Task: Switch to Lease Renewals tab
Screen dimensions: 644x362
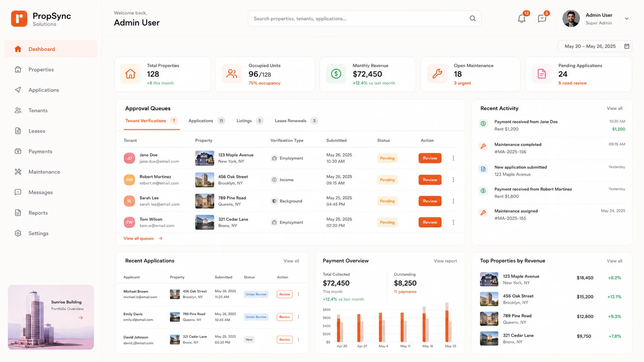Action: pos(296,121)
